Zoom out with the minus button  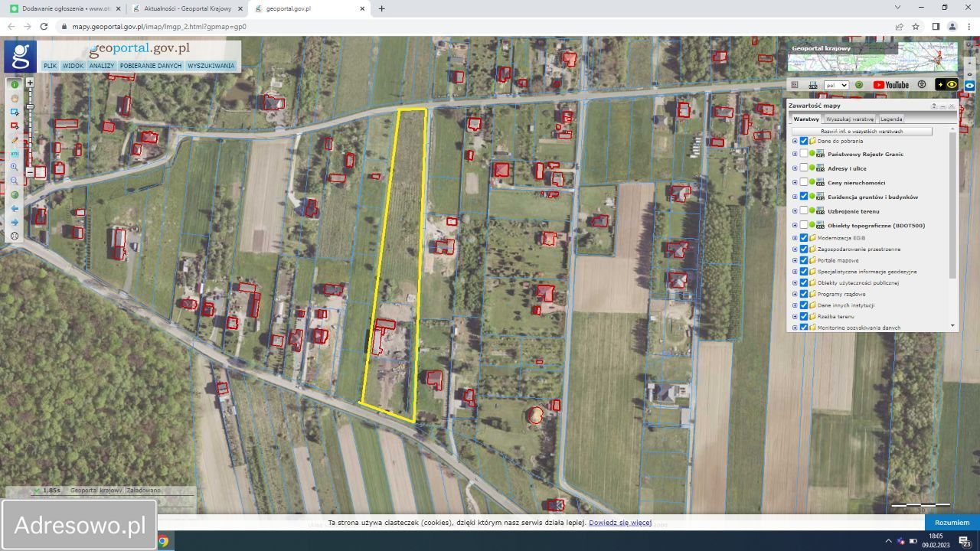(30, 173)
